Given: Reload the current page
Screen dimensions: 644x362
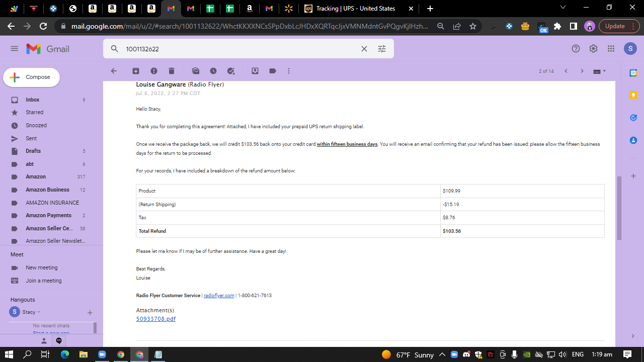Looking at the screenshot, I should tap(43, 26).
